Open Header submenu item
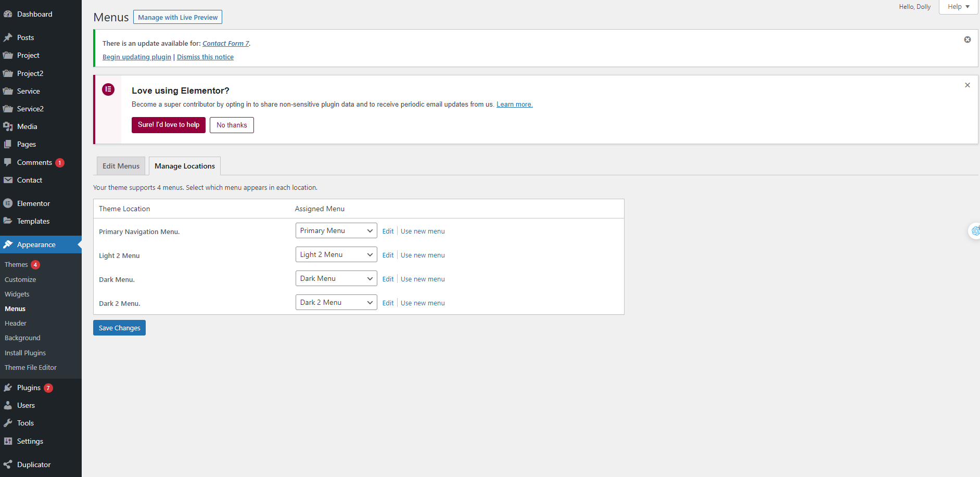The width and height of the screenshot is (980, 477). pyautogui.click(x=16, y=323)
